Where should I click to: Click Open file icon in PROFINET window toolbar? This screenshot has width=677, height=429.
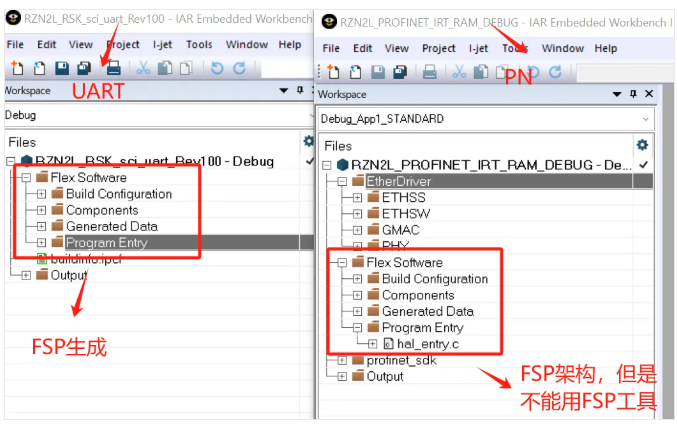pyautogui.click(x=355, y=72)
